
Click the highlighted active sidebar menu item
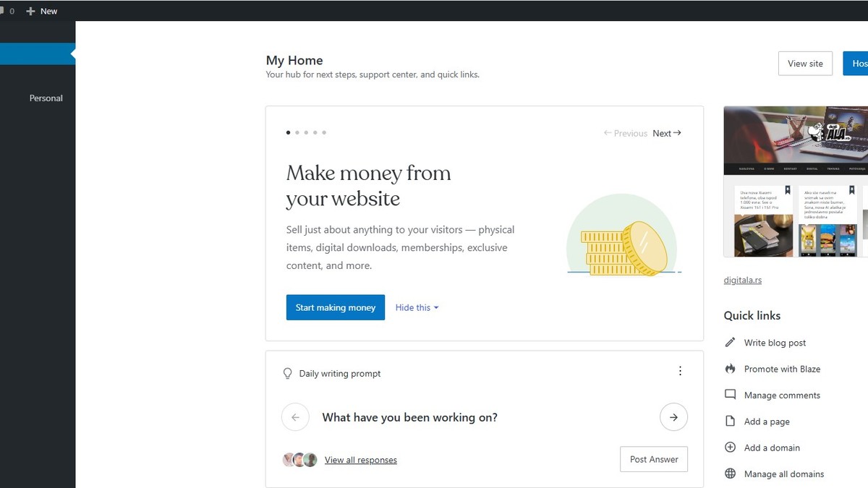tap(36, 54)
